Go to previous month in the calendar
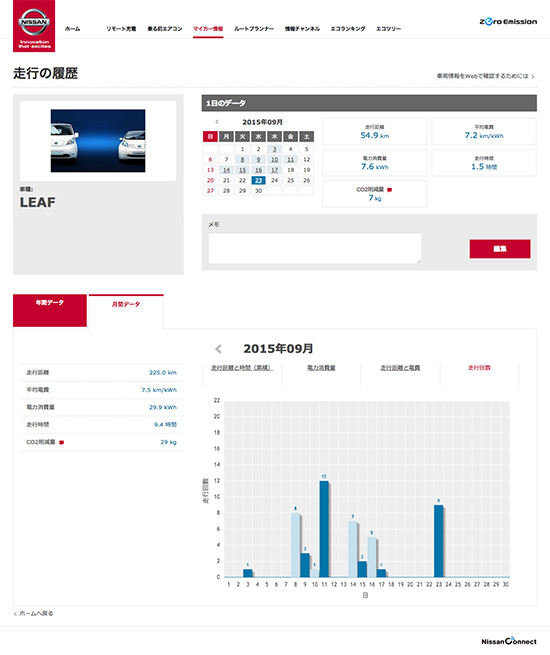This screenshot has height=655, width=550. 217,122
